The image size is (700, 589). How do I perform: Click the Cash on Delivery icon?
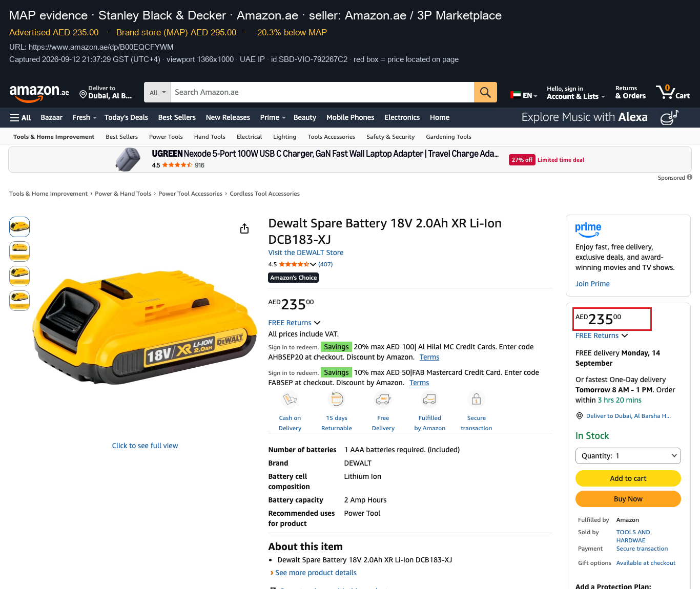click(290, 399)
